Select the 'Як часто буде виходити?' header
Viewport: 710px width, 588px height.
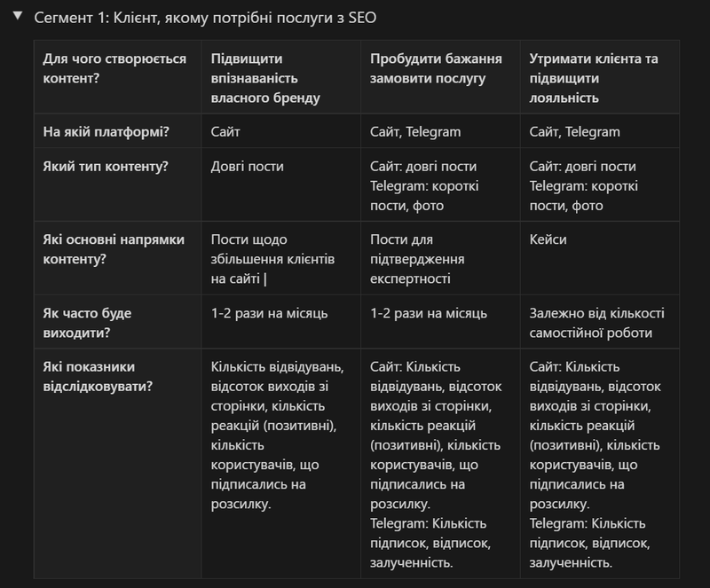pos(118,322)
